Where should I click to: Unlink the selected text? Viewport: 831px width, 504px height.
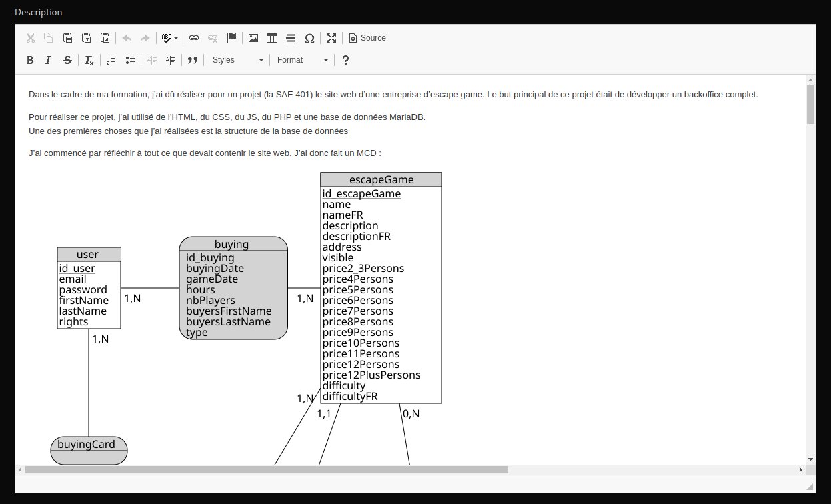pos(213,38)
